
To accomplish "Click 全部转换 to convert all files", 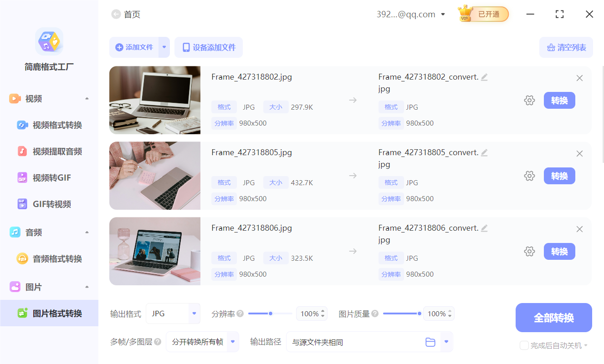I will click(553, 318).
